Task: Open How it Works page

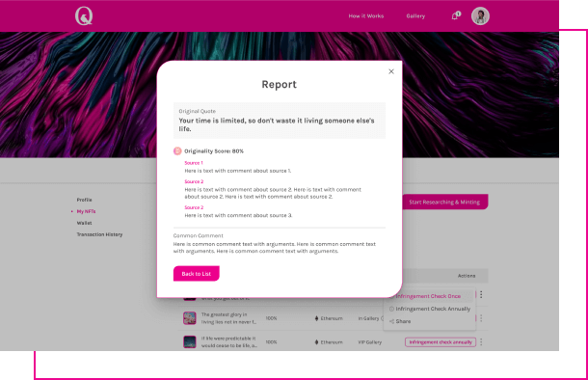Action: tap(366, 16)
